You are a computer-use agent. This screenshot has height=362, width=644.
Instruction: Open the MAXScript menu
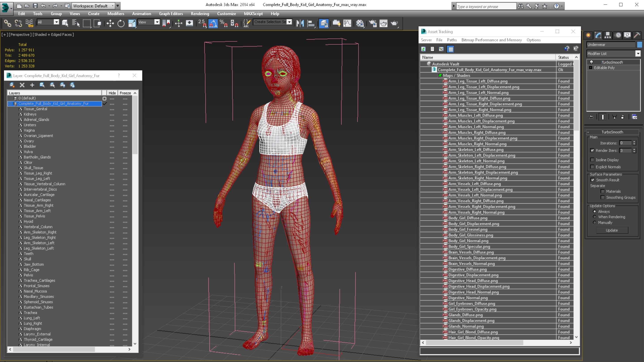tap(253, 14)
